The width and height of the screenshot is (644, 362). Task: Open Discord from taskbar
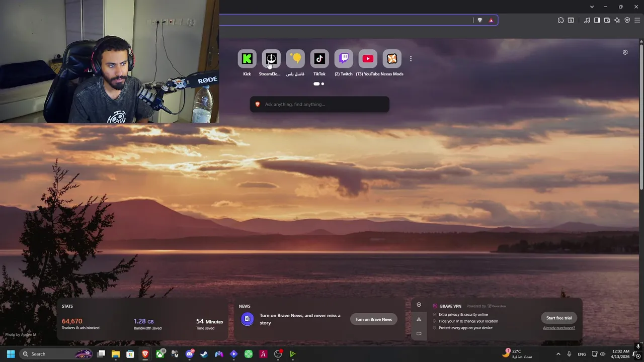(x=190, y=354)
